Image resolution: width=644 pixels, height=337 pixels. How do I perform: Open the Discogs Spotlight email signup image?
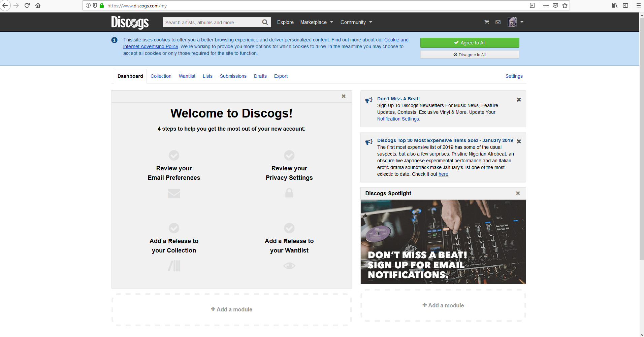(443, 242)
